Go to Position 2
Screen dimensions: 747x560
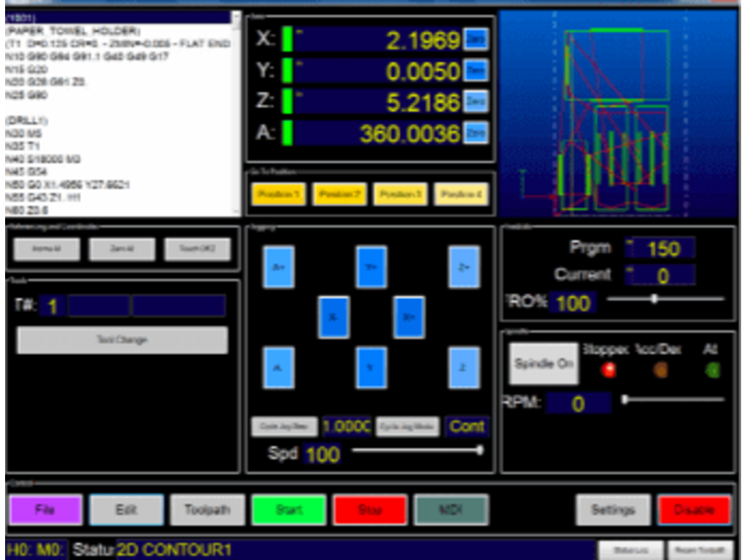pyautogui.click(x=340, y=194)
